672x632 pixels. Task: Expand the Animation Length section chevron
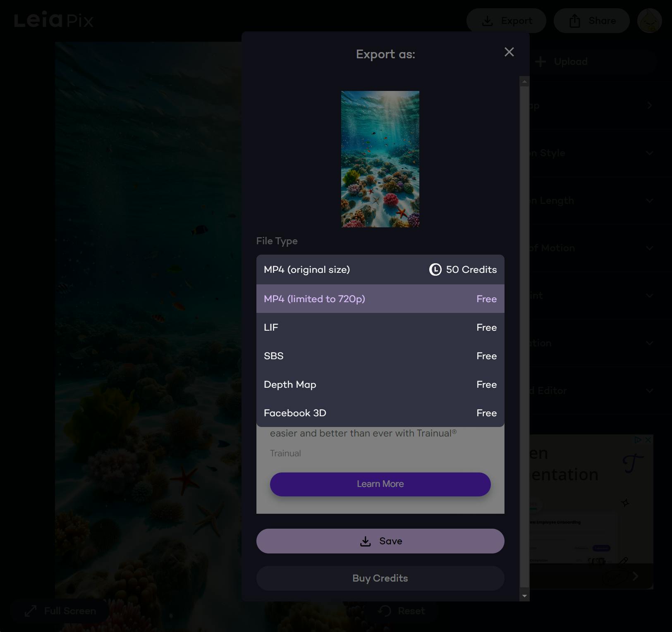(x=650, y=201)
